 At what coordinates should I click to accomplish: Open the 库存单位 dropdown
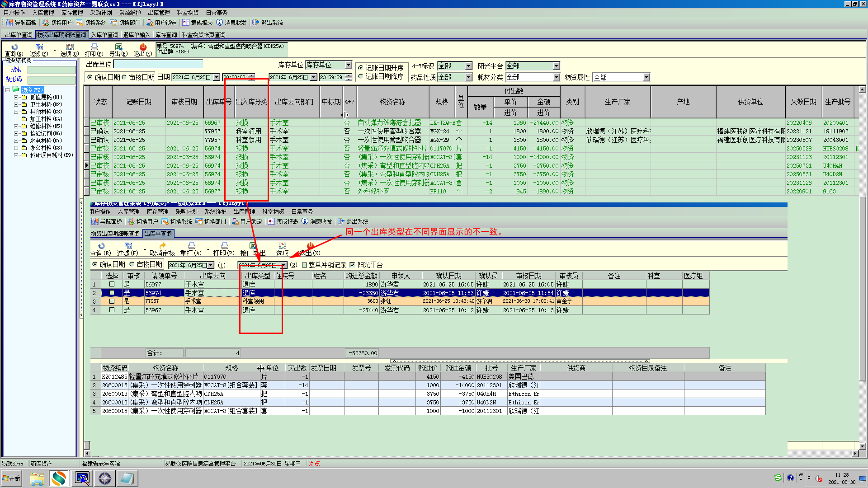pos(348,65)
